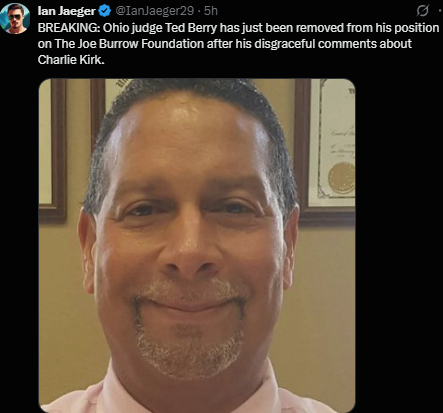Open the post via 5h timestamp
Viewport: 443px width, 413px height.
click(211, 11)
